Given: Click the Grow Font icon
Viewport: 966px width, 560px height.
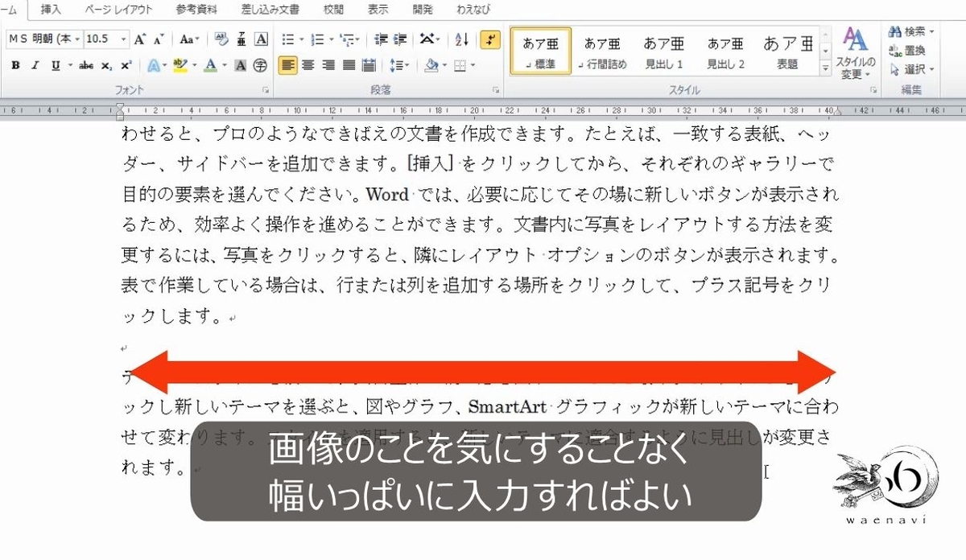Looking at the screenshot, I should click(140, 39).
